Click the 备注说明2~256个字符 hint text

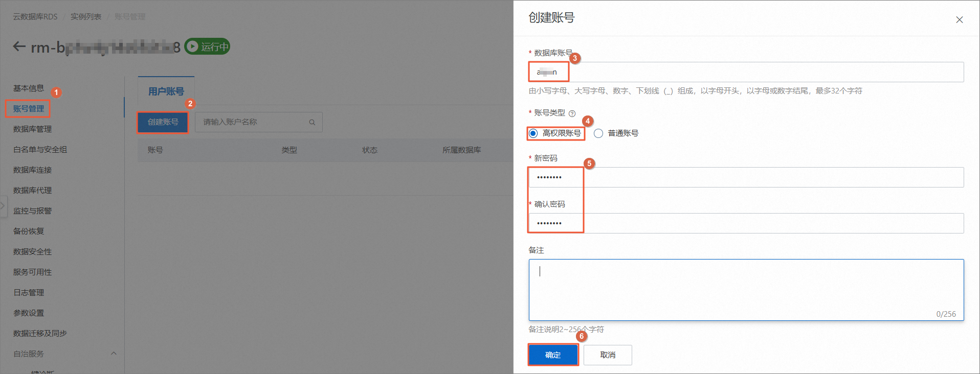pos(566,330)
